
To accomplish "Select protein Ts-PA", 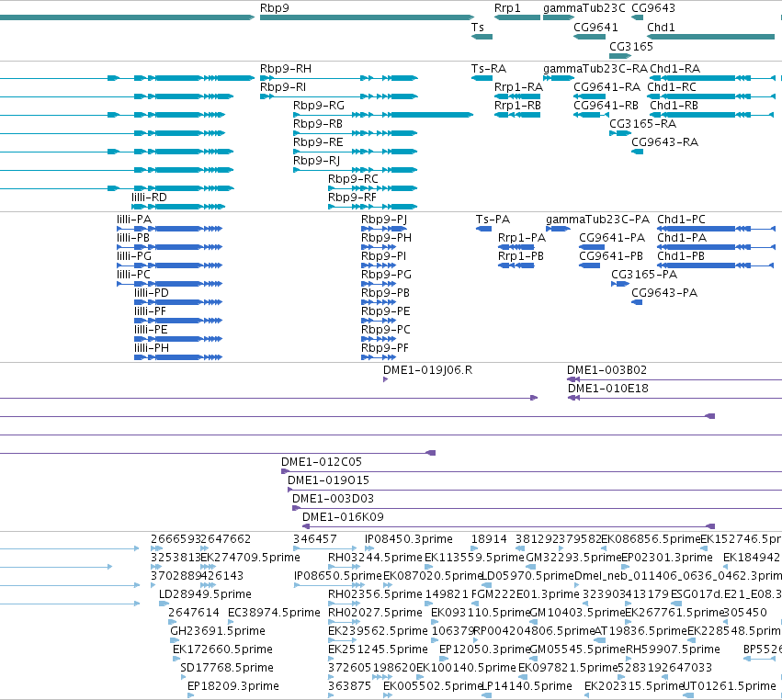I will point(493,220).
